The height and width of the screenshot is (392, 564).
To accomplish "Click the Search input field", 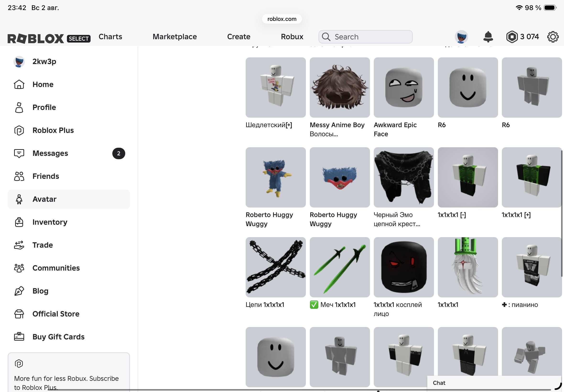I will pyautogui.click(x=365, y=37).
